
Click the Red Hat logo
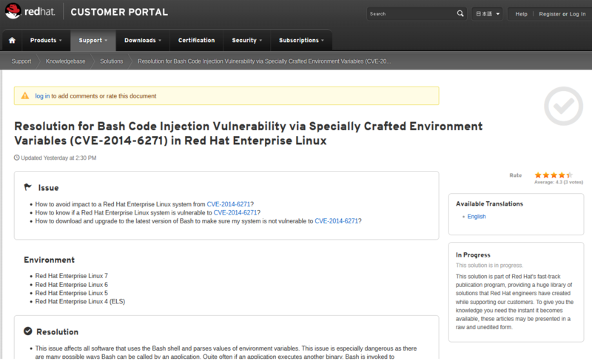point(30,11)
